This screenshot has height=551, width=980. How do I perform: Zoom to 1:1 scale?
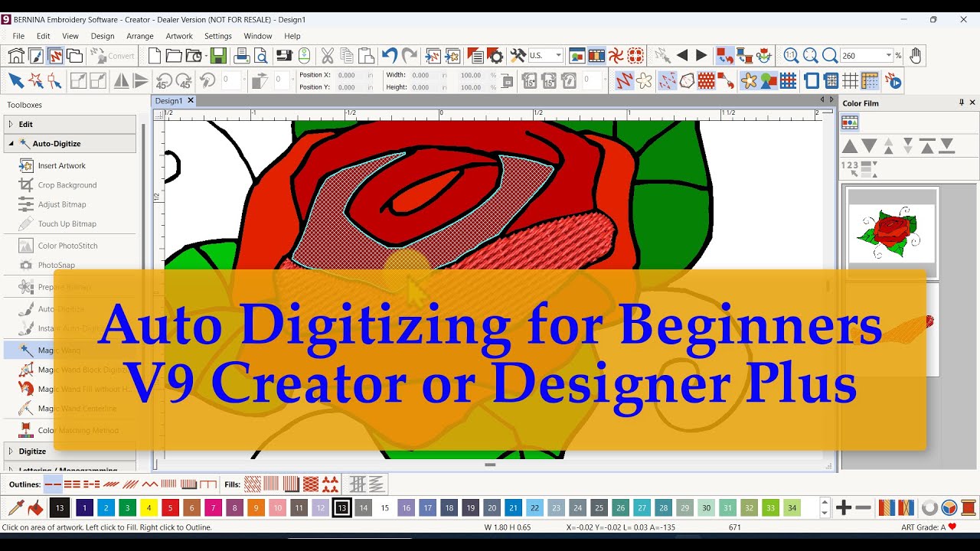pyautogui.click(x=791, y=55)
